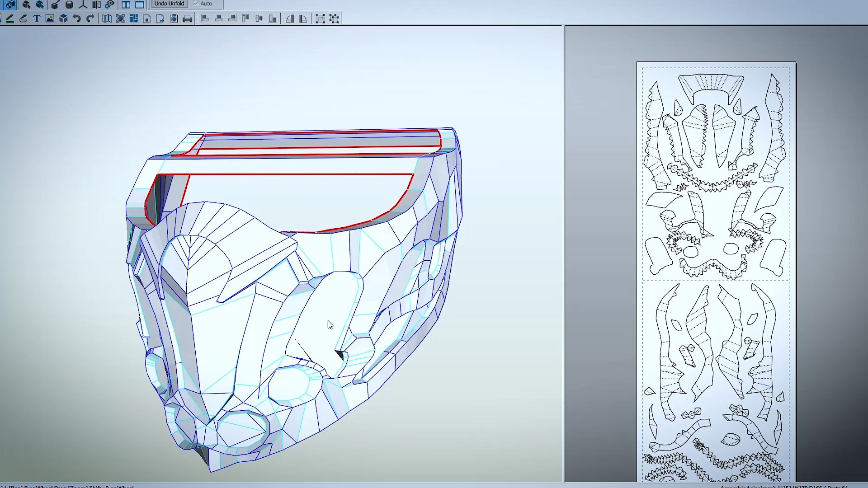Click the arrange parts grid icon
This screenshot has height=488, width=868.
pos(134,19)
